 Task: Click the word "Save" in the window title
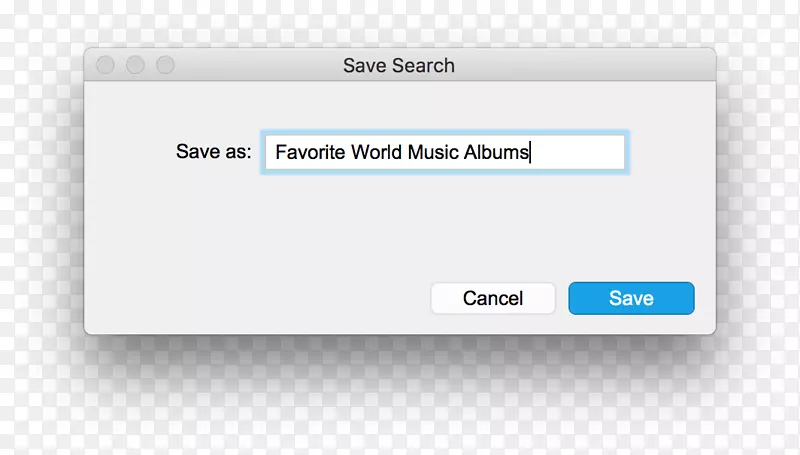[363, 66]
